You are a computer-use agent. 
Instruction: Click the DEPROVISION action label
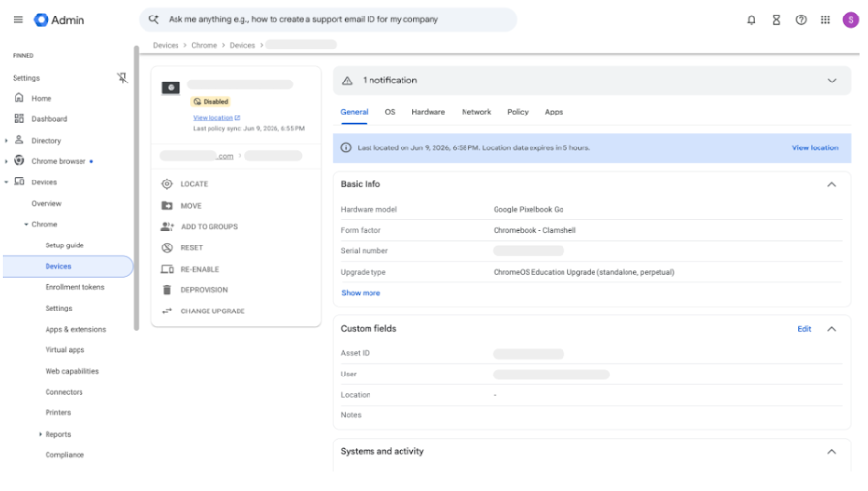(205, 290)
